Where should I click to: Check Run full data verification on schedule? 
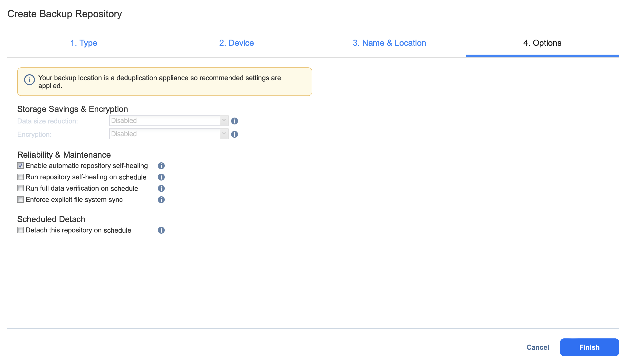point(20,188)
